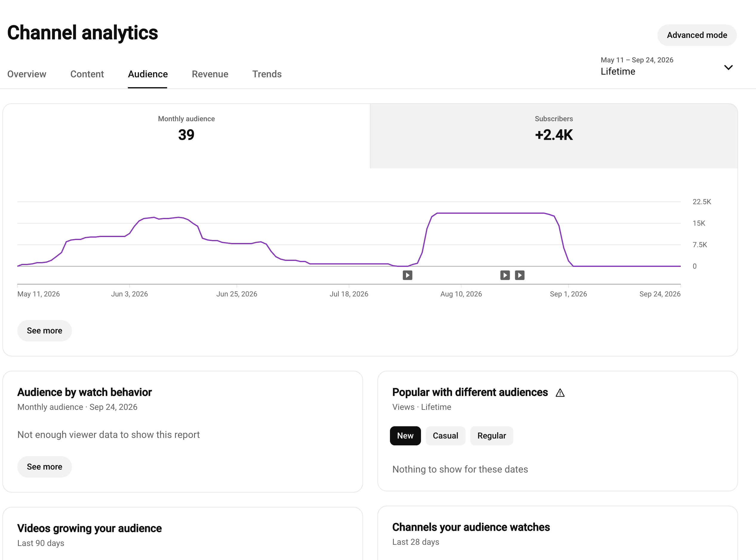
Task: Select the New audience filter chip
Action: (405, 436)
